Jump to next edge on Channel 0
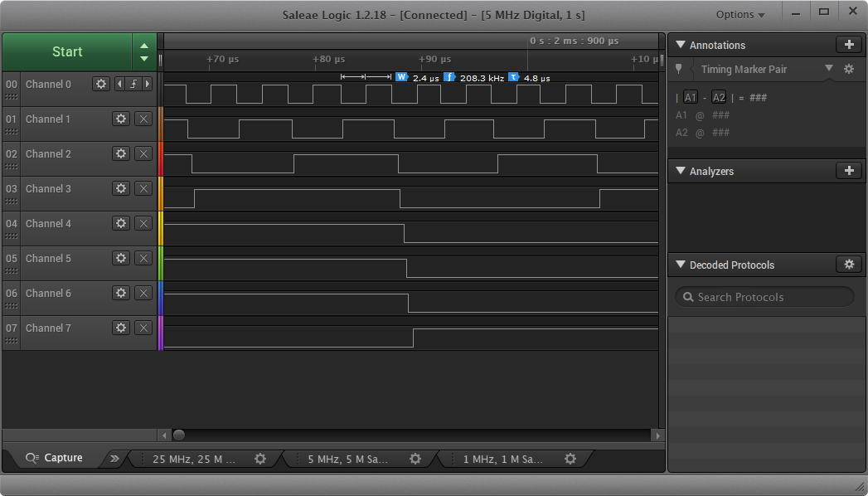This screenshot has height=496, width=868. [148, 84]
